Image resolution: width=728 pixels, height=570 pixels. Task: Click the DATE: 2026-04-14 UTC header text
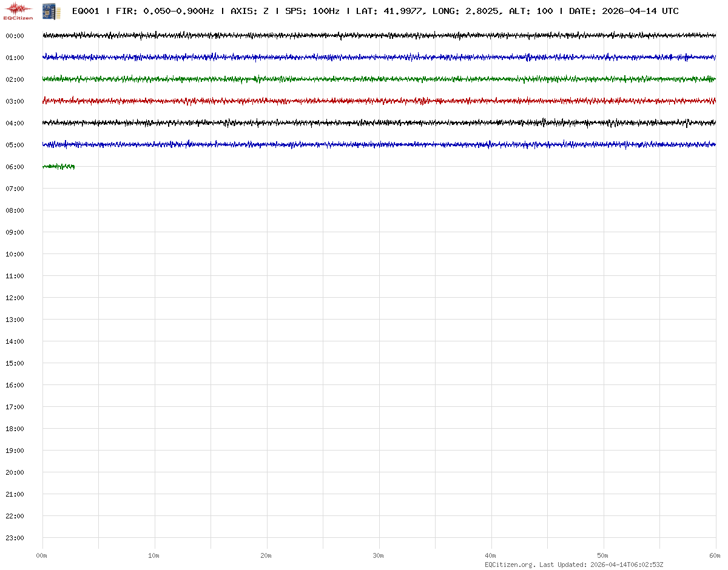coord(624,11)
